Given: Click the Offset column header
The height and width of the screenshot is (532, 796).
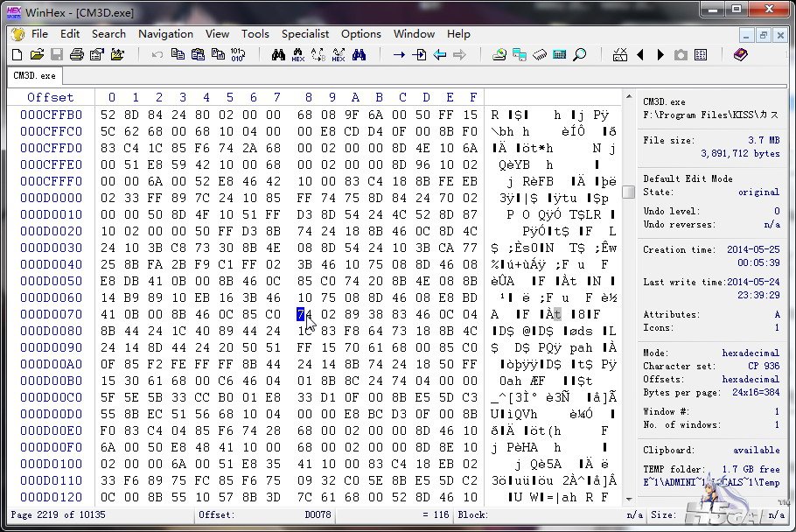Looking at the screenshot, I should [x=50, y=97].
